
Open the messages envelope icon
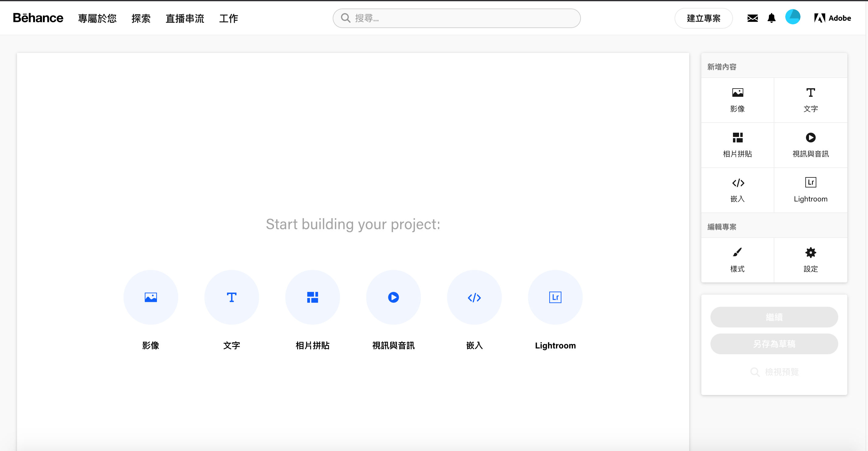click(752, 18)
